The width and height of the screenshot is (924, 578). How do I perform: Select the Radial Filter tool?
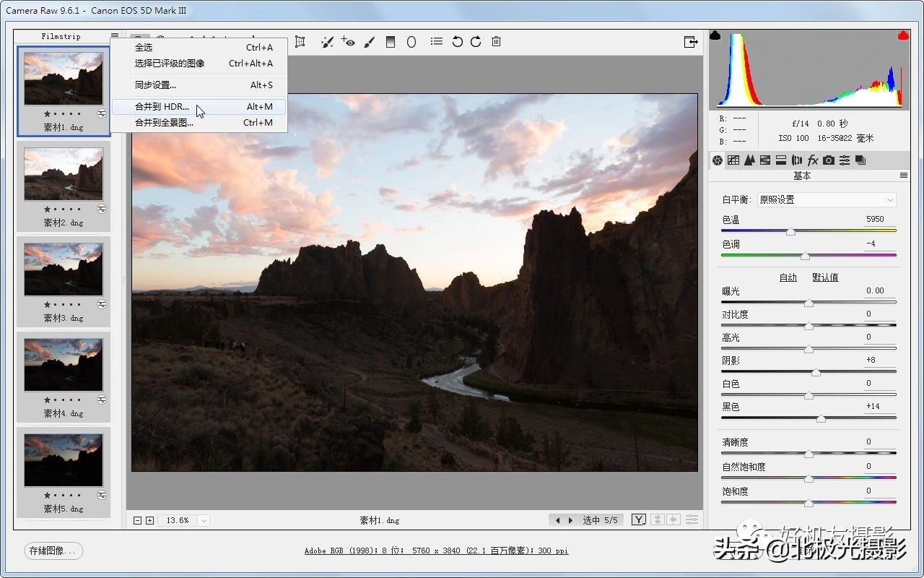(411, 42)
